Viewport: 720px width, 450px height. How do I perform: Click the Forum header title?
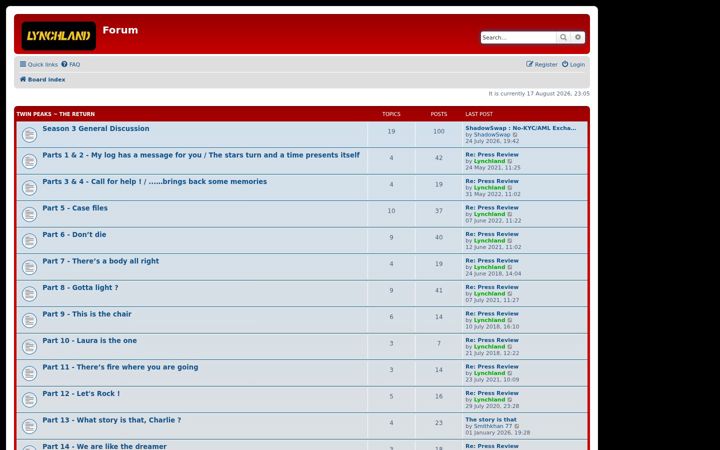click(x=120, y=30)
